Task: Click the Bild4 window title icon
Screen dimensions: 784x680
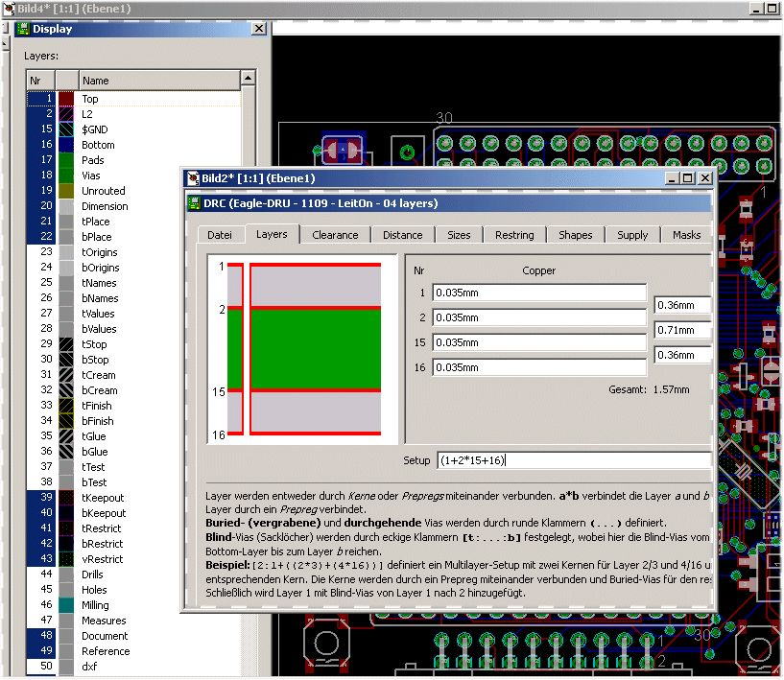Action: pyautogui.click(x=8, y=8)
